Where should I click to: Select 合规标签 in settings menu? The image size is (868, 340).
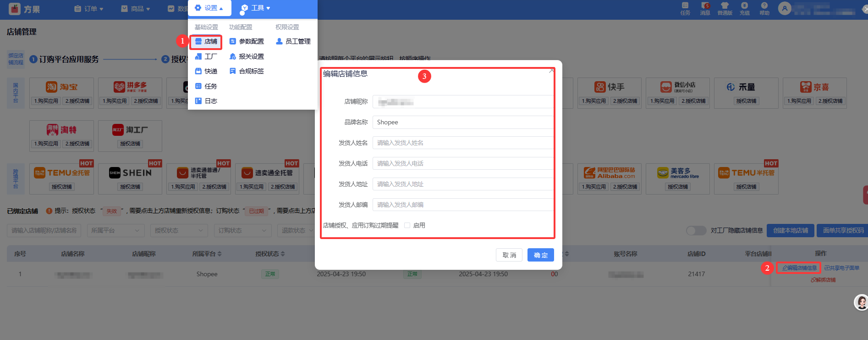(247, 71)
